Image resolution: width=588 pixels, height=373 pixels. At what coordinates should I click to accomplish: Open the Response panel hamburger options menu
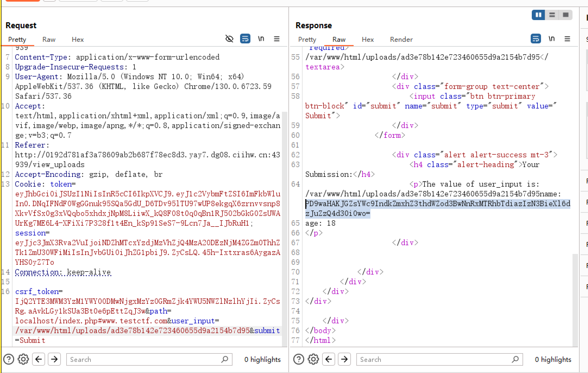(x=567, y=39)
